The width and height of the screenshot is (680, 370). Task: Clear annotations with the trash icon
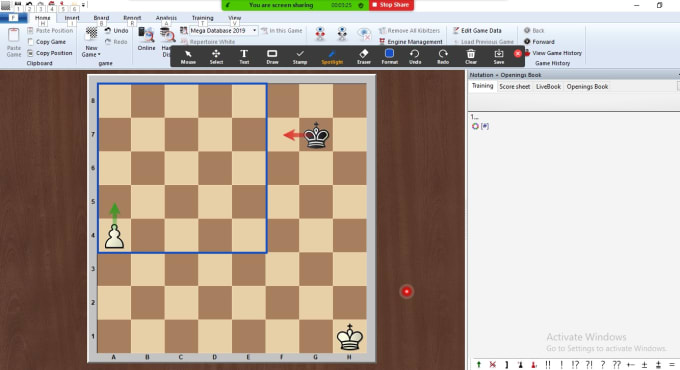[x=471, y=56]
